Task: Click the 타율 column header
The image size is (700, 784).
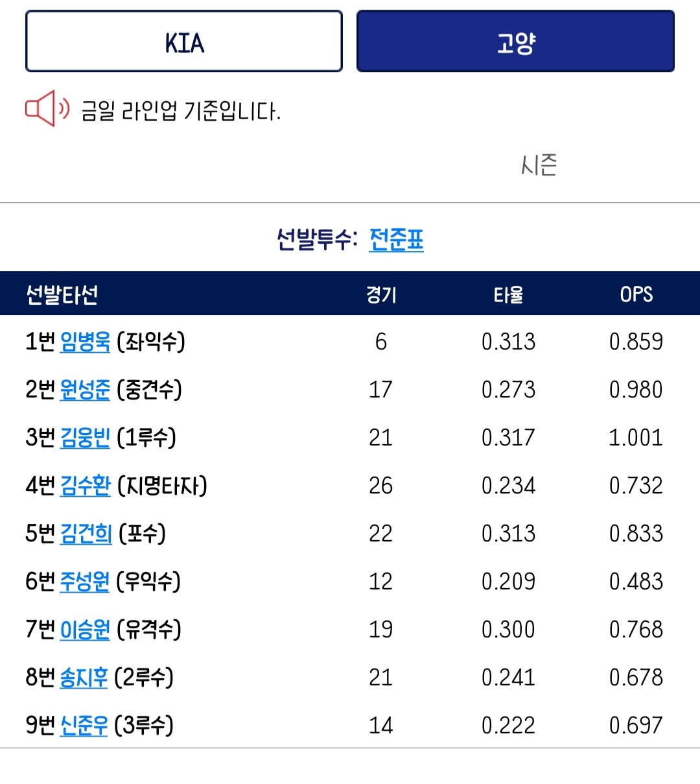Action: [508, 294]
